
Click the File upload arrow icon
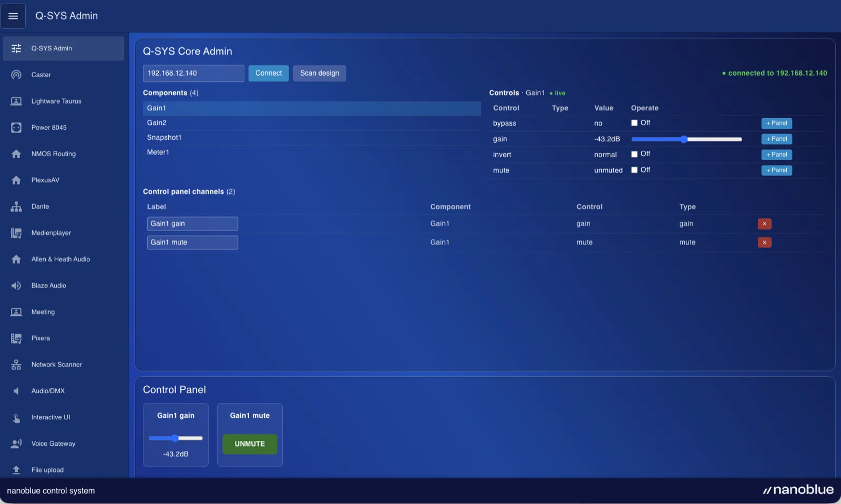[16, 470]
